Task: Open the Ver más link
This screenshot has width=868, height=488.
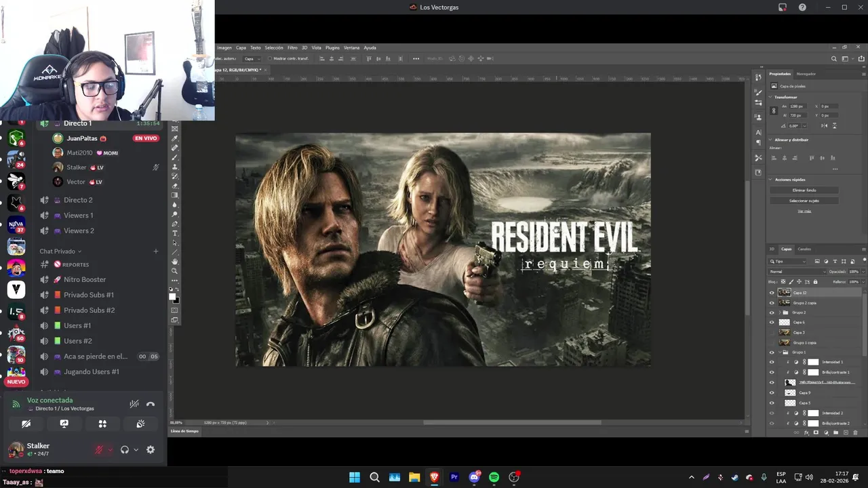Action: point(804,211)
